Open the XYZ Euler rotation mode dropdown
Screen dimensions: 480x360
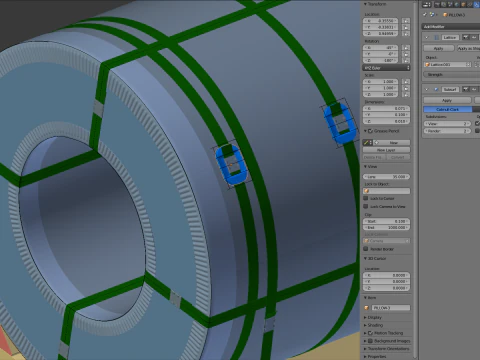pyautogui.click(x=386, y=68)
